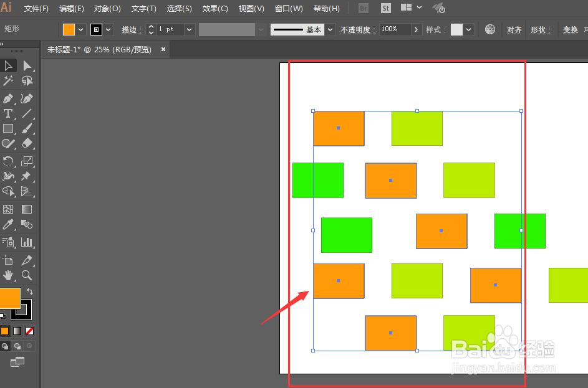Select the Type tool
This screenshot has height=388, width=588.
[8, 113]
